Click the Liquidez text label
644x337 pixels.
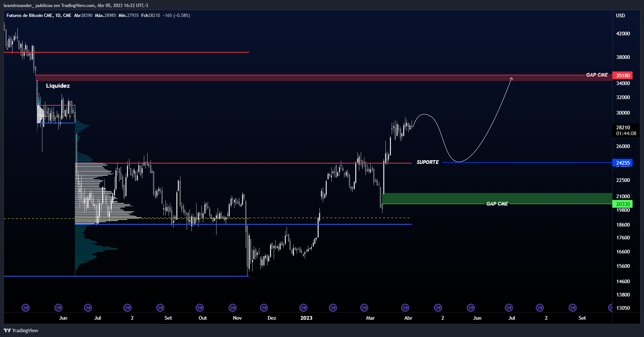pyautogui.click(x=58, y=86)
